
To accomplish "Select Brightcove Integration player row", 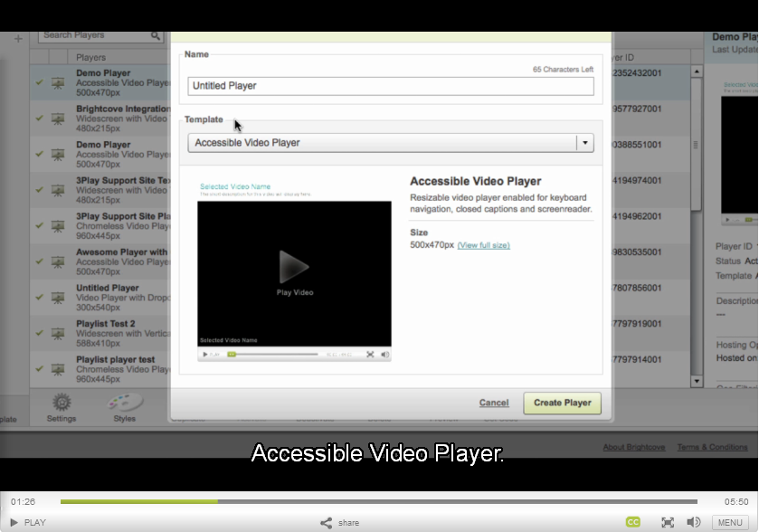I will pyautogui.click(x=100, y=119).
